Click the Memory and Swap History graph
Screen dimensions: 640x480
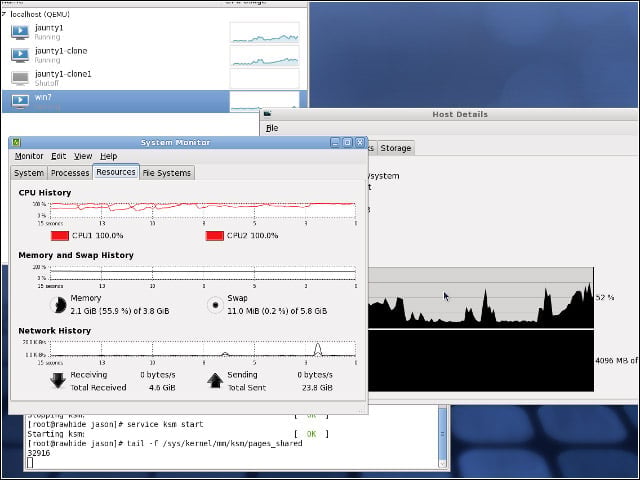click(x=203, y=273)
